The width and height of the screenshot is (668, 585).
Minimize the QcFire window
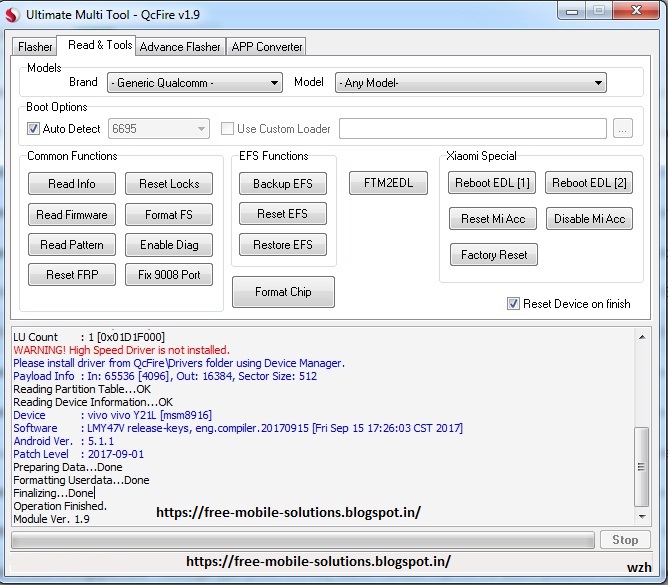tap(572, 10)
